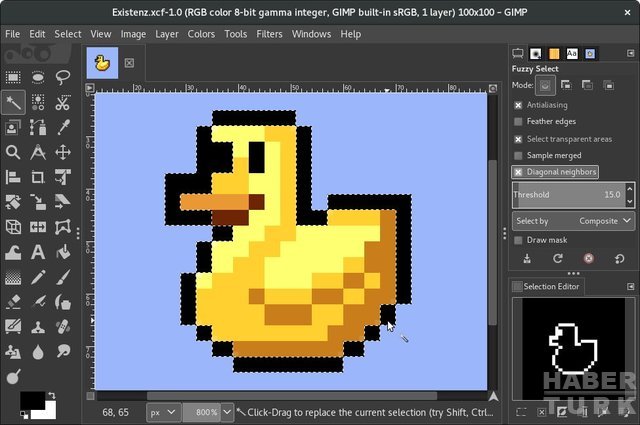Open the px unit dropdown
The image size is (640, 425).
coord(163,412)
